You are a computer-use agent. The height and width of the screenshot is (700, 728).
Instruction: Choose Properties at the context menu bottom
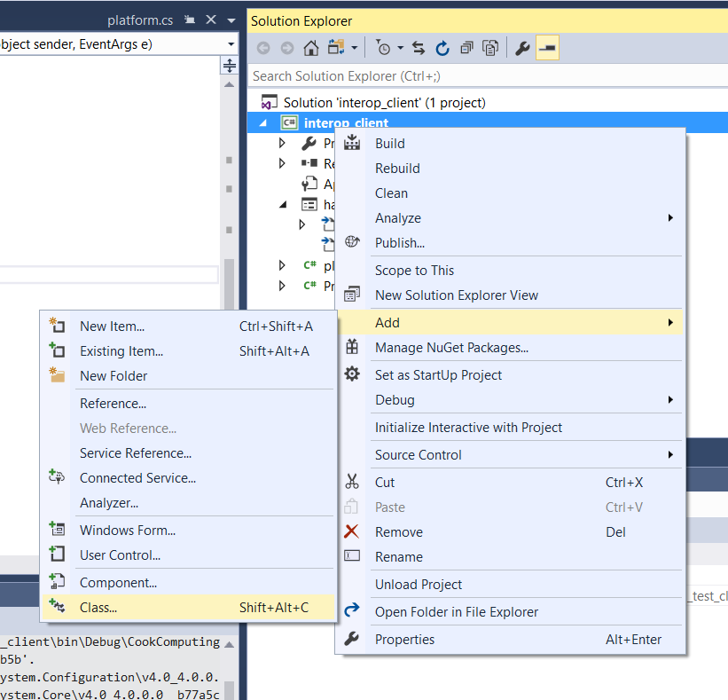coord(510,639)
